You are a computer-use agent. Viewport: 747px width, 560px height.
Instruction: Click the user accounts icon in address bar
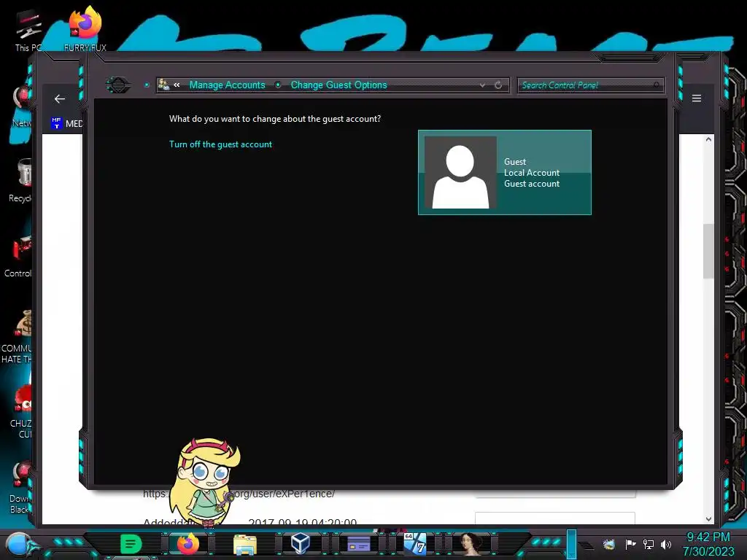click(x=164, y=85)
